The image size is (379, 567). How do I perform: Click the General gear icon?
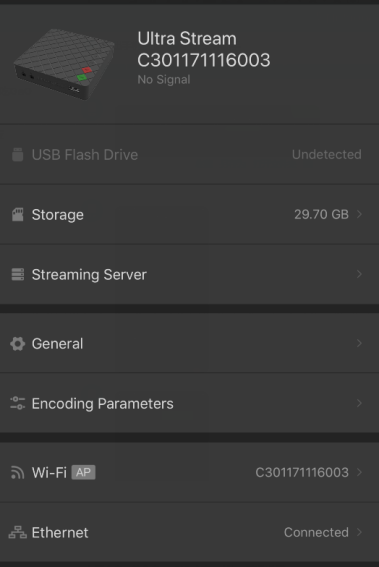pyautogui.click(x=17, y=344)
